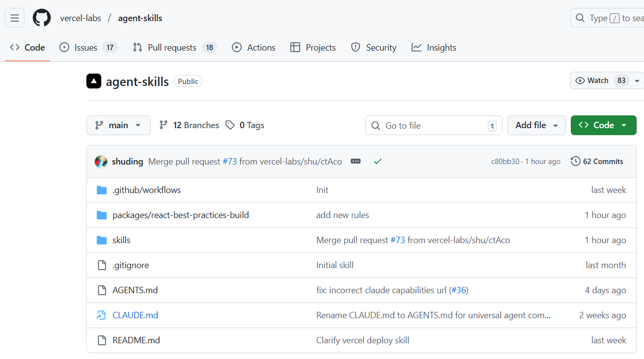Click the 'Initial skill' commit message
The height and width of the screenshot is (359, 644).
335,265
